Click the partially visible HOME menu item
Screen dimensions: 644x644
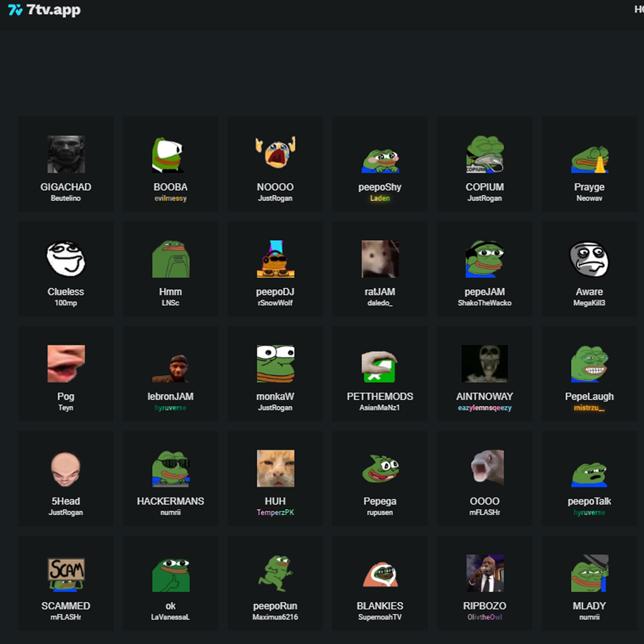(x=639, y=10)
